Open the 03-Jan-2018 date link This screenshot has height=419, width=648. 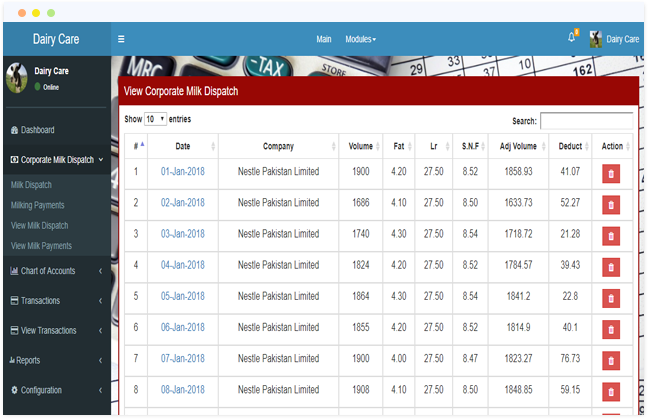183,234
